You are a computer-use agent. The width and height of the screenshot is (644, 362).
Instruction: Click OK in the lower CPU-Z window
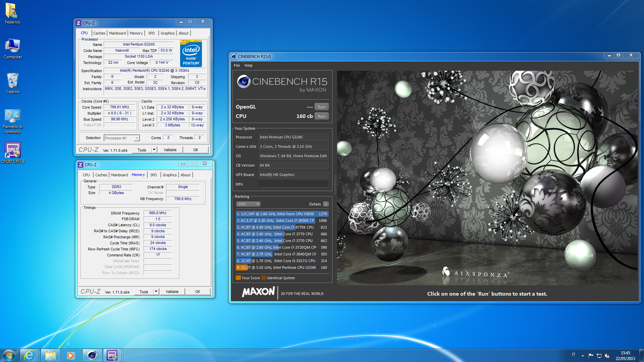point(198,292)
